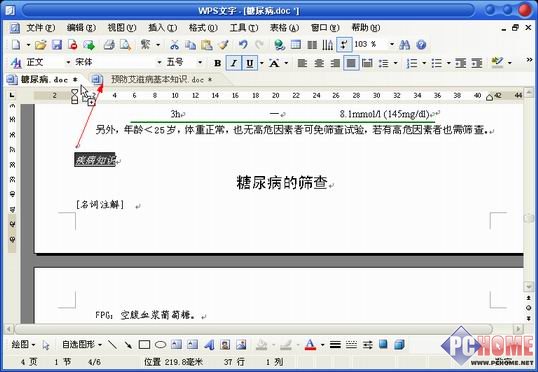Expand the 宋体 font name dropdown
This screenshot has height=372, width=538.
tap(159, 62)
